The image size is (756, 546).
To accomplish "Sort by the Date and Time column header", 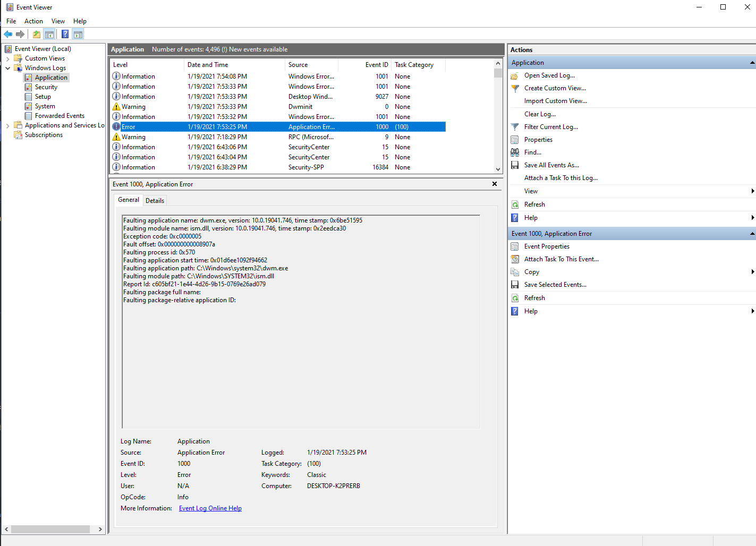I will coord(234,65).
